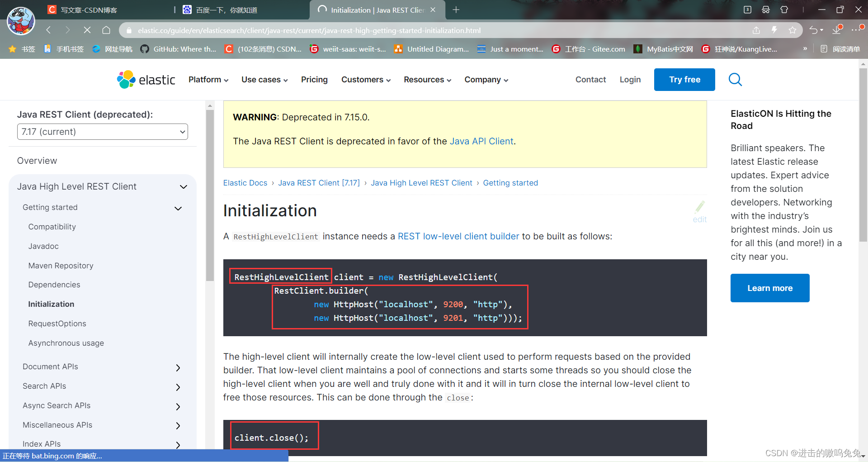Close the Initialization tab
Viewport: 868px width, 462px height.
pos(433,10)
